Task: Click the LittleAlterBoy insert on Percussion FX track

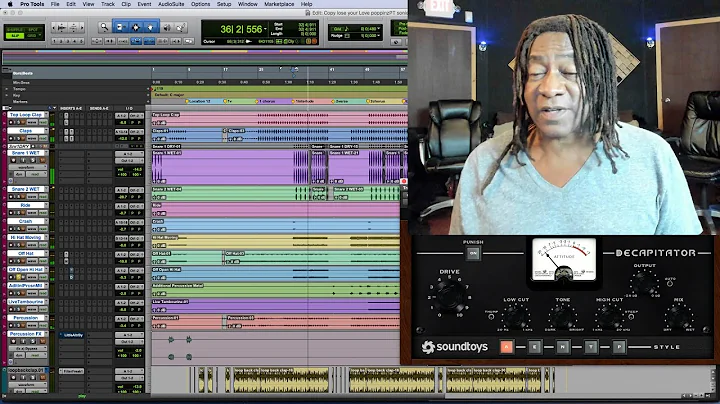Action: tap(72, 335)
